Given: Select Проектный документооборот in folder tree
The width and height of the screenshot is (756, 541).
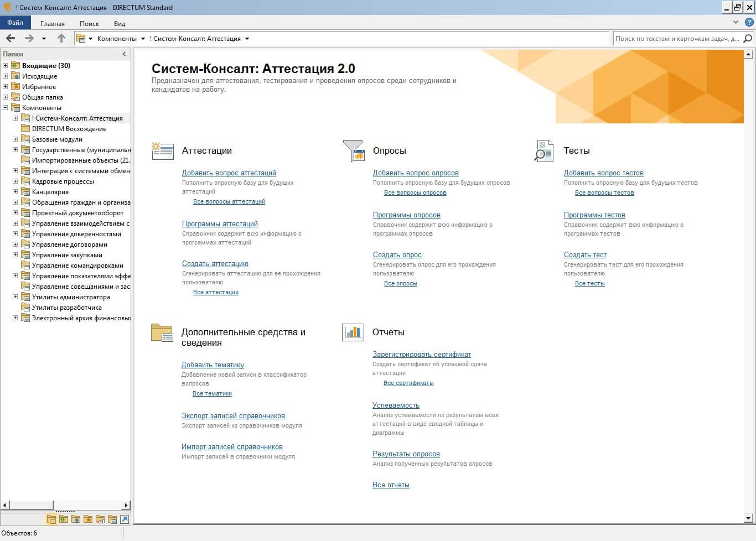Looking at the screenshot, I should [x=78, y=212].
